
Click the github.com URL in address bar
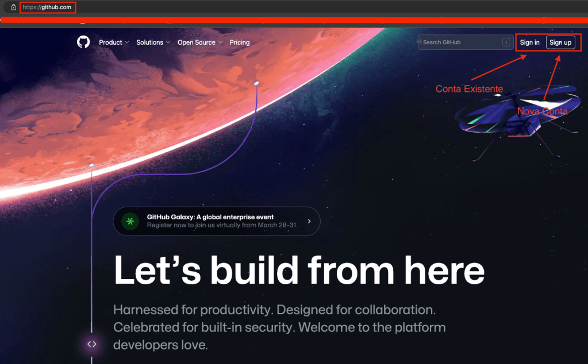[47, 7]
